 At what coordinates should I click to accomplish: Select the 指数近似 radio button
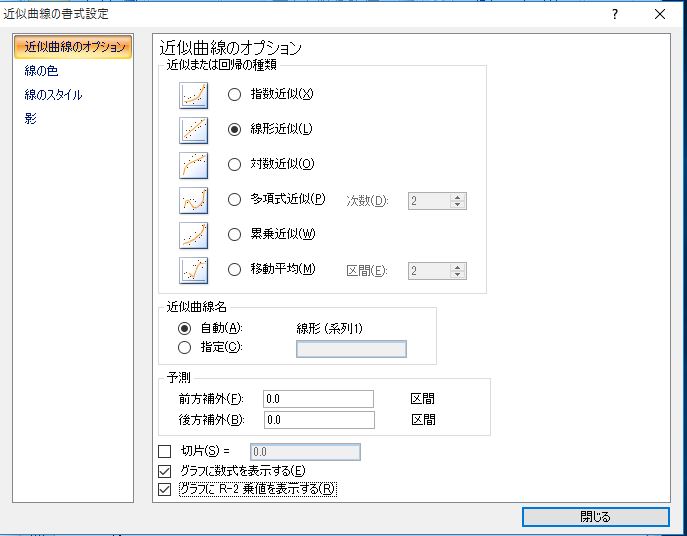pyautogui.click(x=235, y=95)
